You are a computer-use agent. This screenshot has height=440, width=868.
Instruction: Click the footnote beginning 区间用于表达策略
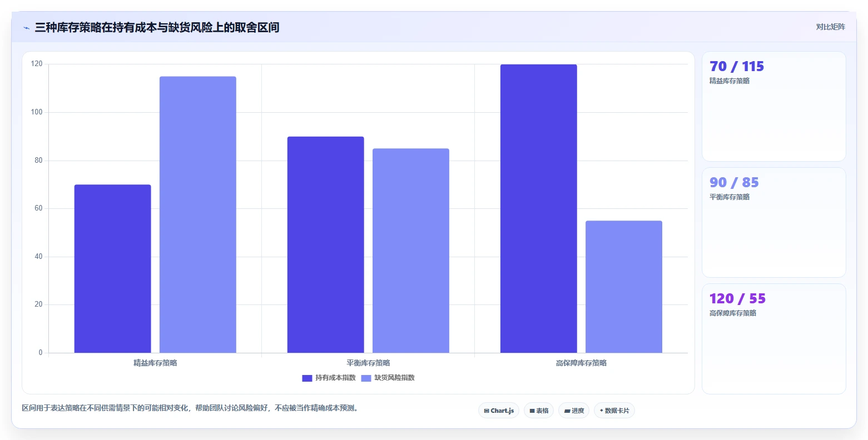pyautogui.click(x=191, y=408)
